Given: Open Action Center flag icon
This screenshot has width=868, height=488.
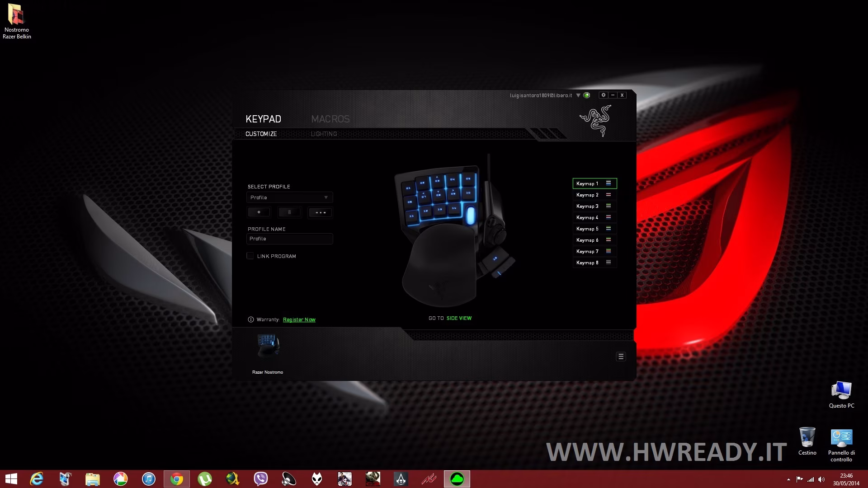Looking at the screenshot, I should point(799,479).
